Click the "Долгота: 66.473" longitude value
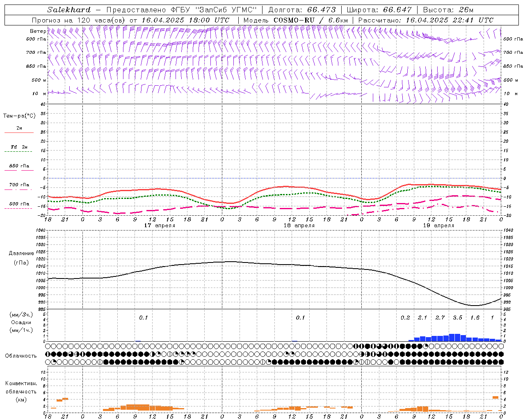 pos(302,10)
